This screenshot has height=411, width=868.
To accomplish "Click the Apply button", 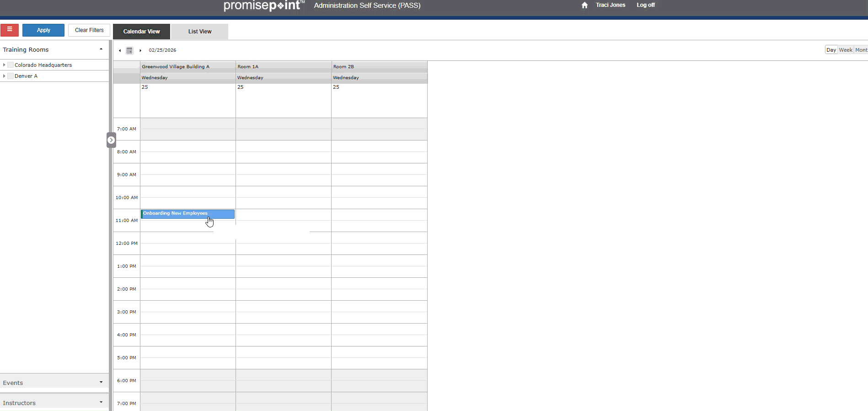I will point(43,30).
